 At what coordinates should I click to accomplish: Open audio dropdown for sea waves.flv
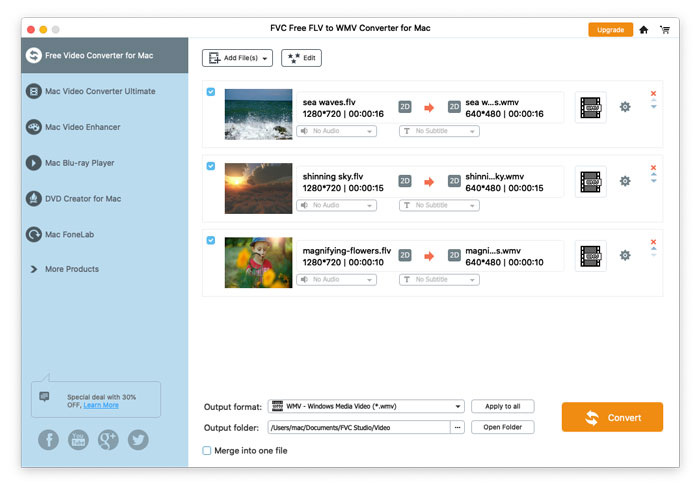pos(337,131)
